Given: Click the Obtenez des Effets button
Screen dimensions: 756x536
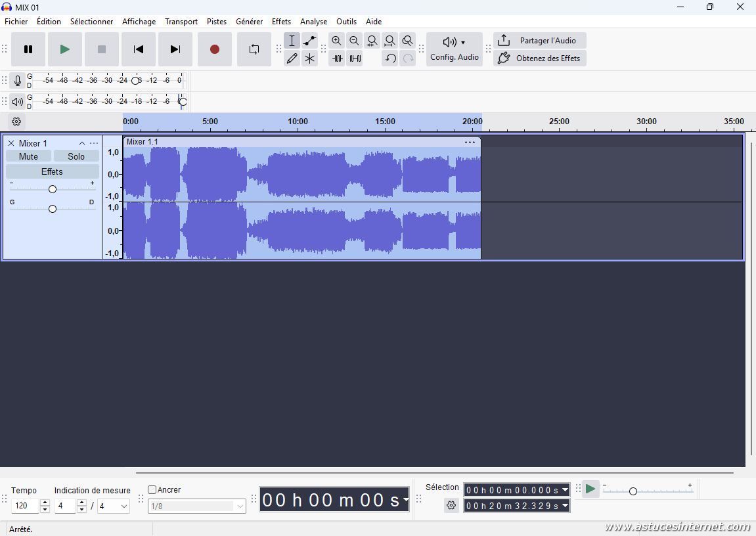Looking at the screenshot, I should pos(540,58).
